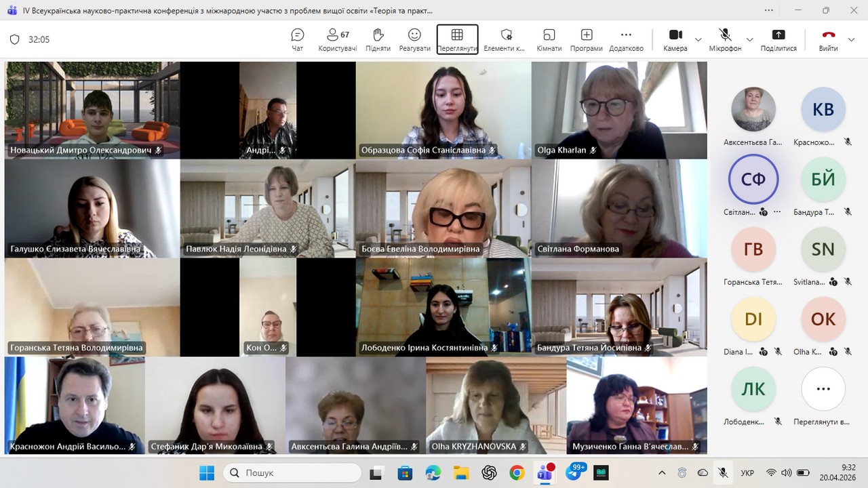Expand the microphone options dropdown arrow
Screen dimensions: 868x488
coord(749,40)
